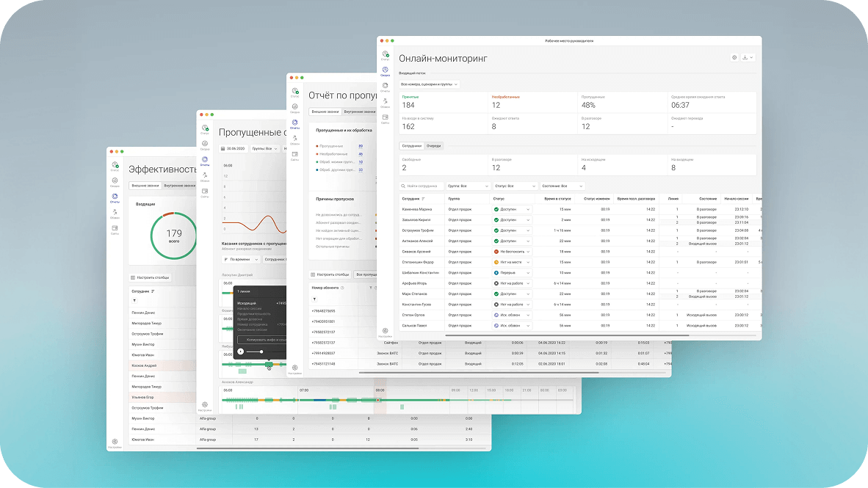Open Обзвон icon in Эффективность window sidebar
The height and width of the screenshot is (488, 868).
click(115, 213)
